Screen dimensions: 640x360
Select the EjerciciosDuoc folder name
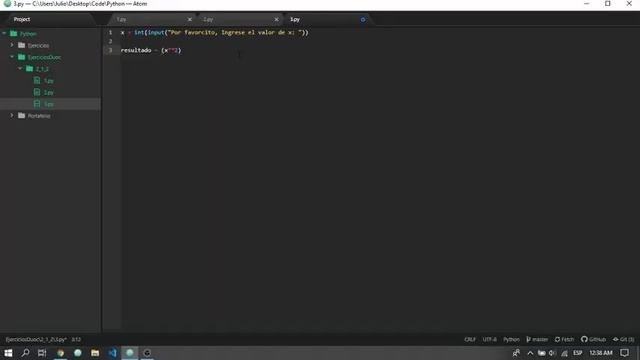(44, 57)
